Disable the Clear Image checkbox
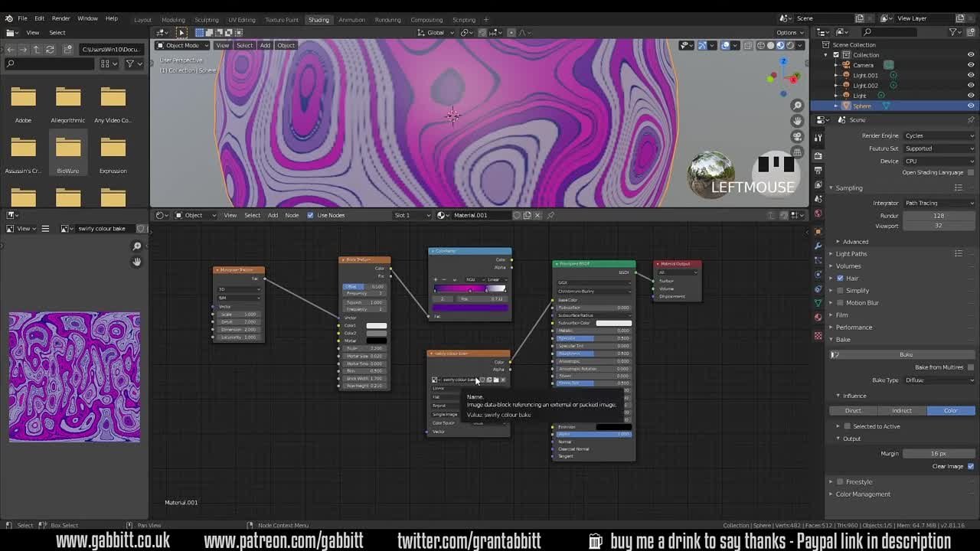980x551 pixels. [x=971, y=466]
